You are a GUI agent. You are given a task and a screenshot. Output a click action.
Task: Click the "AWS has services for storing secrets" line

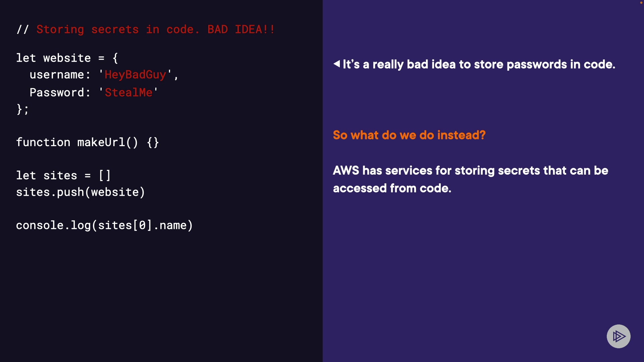[x=470, y=171]
